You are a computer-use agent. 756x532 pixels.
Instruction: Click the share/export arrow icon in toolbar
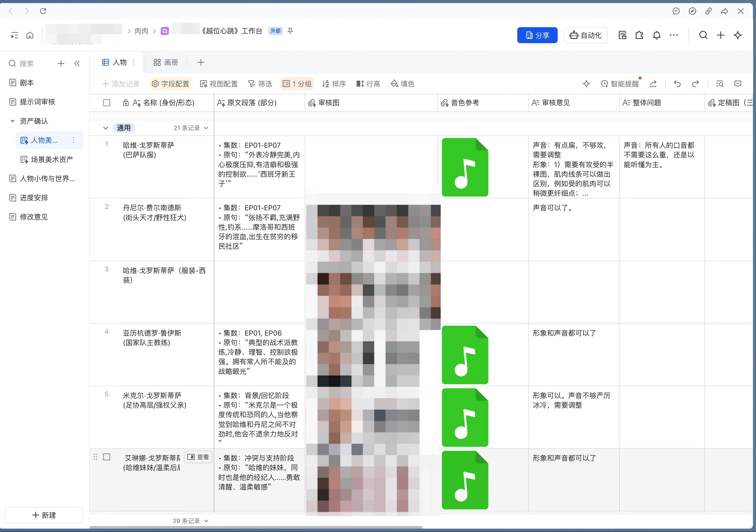[x=653, y=84]
